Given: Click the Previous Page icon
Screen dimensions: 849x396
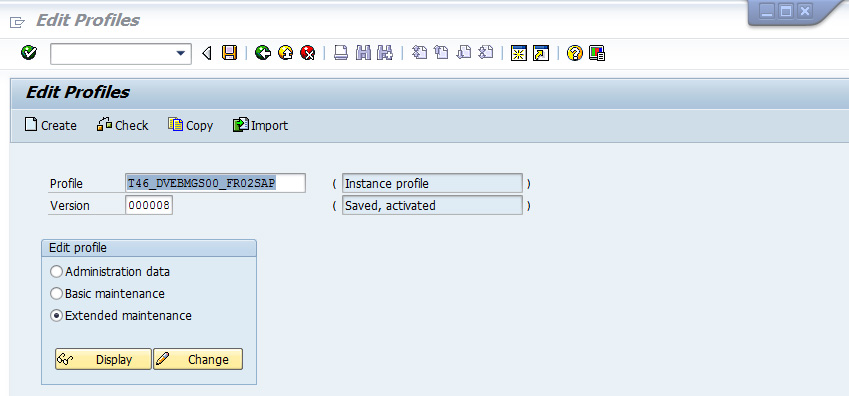Looking at the screenshot, I should [441, 53].
